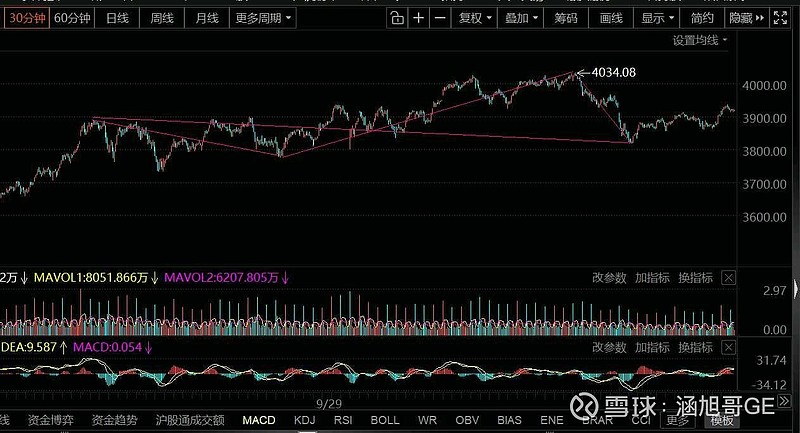Collapse the side panel via 隐藏 arrows
The height and width of the screenshot is (433, 800).
click(748, 18)
